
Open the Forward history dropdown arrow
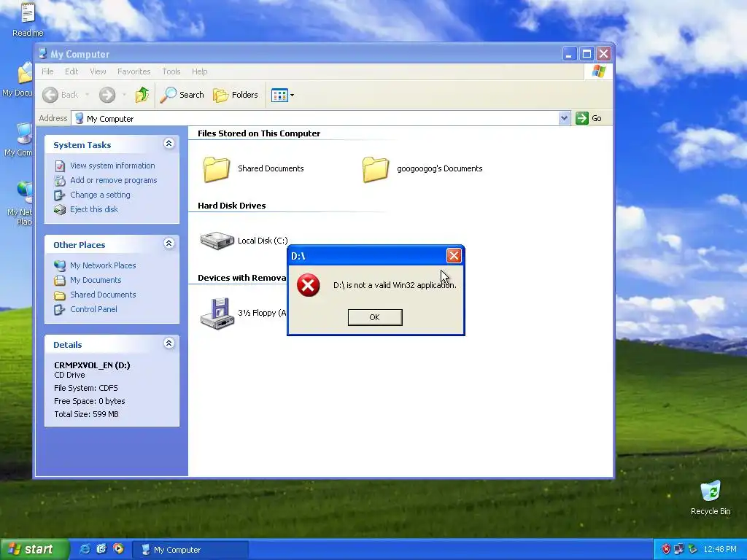pyautogui.click(x=124, y=95)
